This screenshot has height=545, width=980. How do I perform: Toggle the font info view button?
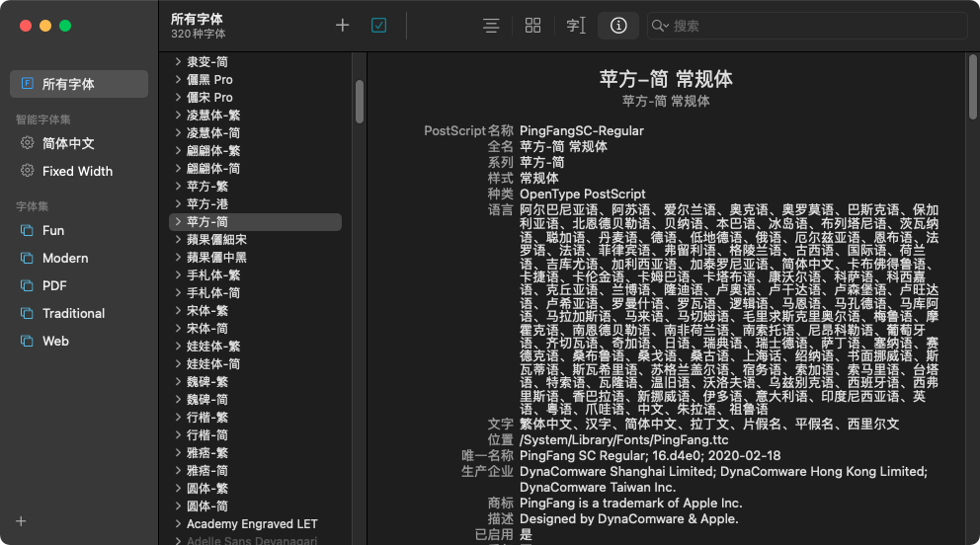(618, 26)
